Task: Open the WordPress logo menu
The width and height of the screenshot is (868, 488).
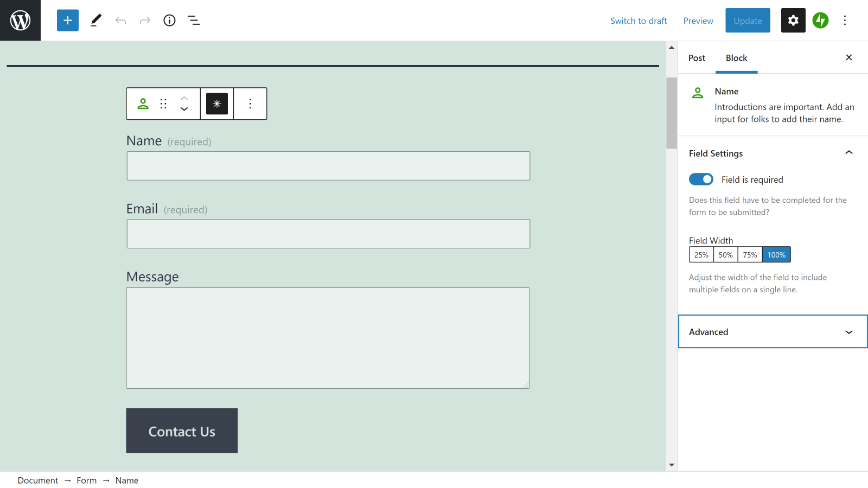Action: (20, 20)
